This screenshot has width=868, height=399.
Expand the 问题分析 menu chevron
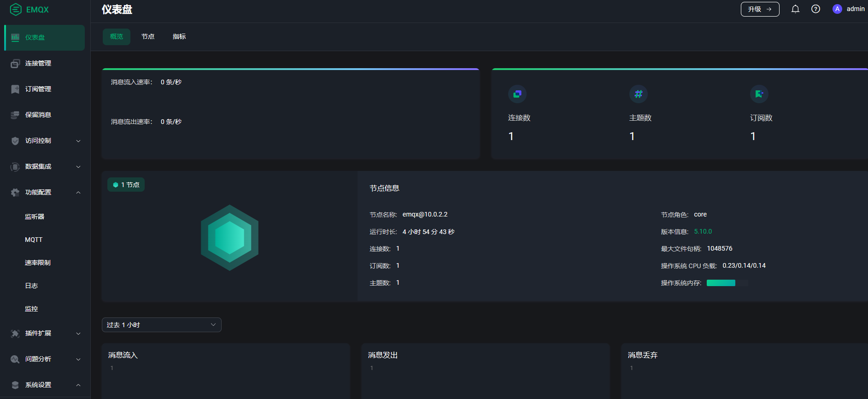click(x=78, y=359)
